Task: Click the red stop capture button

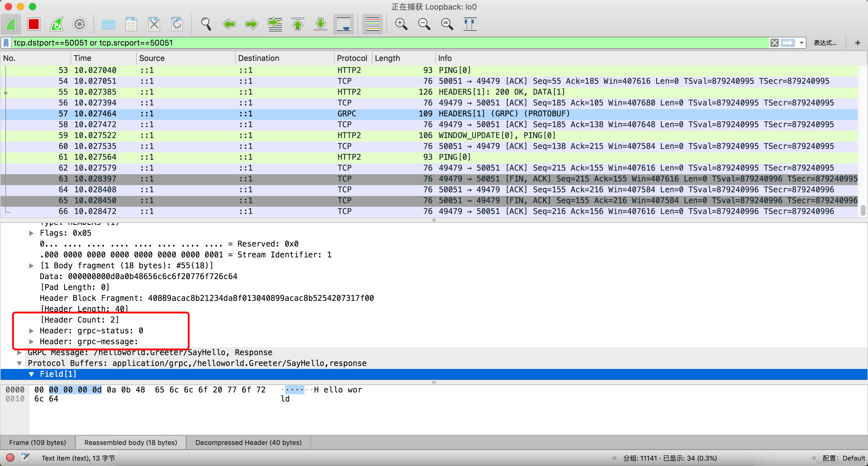Action: tap(34, 24)
